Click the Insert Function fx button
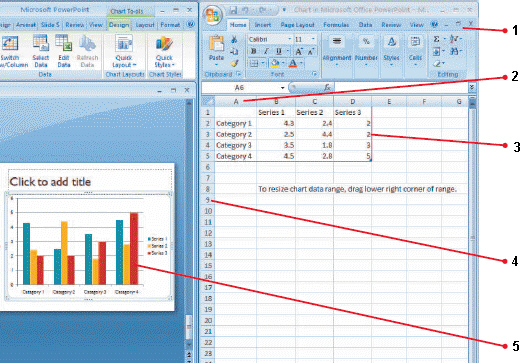The height and width of the screenshot is (363, 530). (x=327, y=88)
